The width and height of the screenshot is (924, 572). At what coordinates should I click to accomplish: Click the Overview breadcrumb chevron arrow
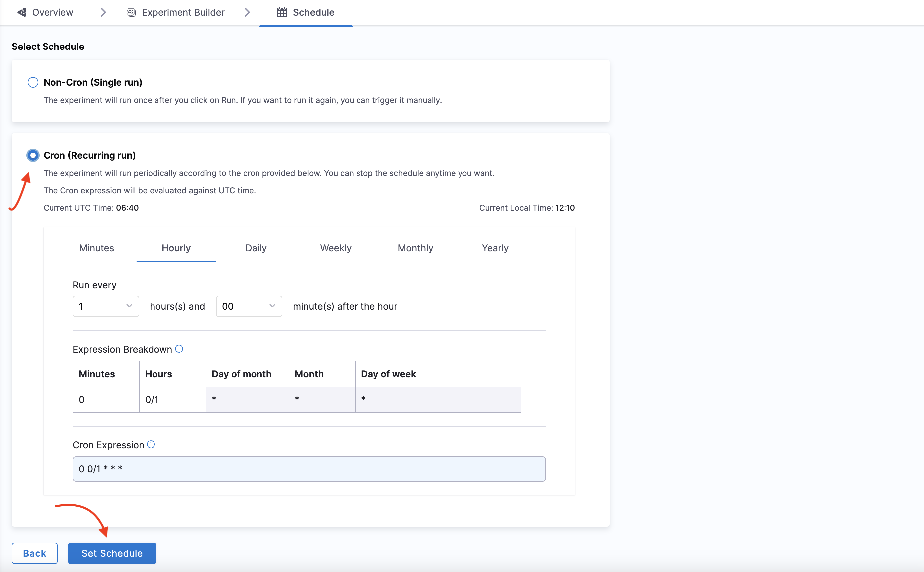click(102, 12)
